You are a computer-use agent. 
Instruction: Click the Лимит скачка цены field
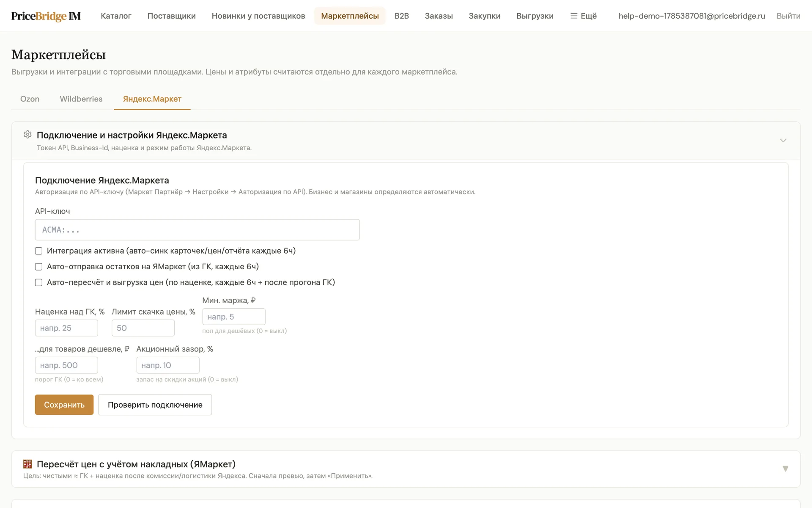click(x=143, y=328)
